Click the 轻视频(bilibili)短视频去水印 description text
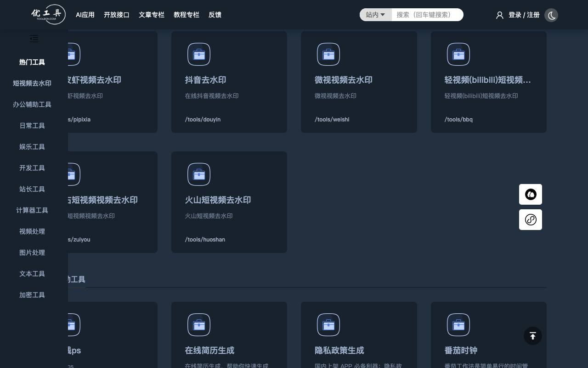This screenshot has width=588, height=368. click(x=481, y=96)
